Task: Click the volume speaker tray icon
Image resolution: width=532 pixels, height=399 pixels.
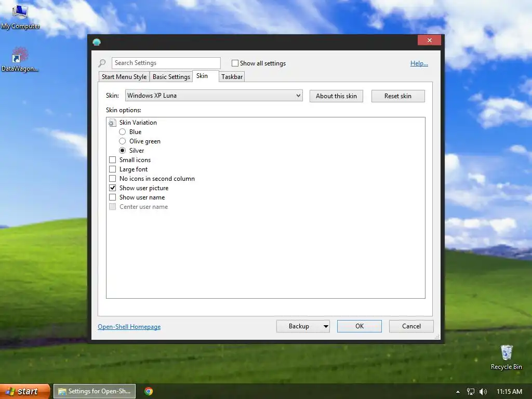Action: click(x=483, y=392)
